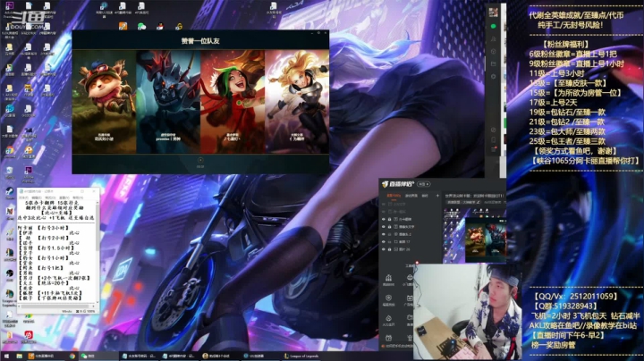Viewport: 644px width, 361px height.
Task: Toggle the eye icon for the 摄像头文字 layer
Action: pyautogui.click(x=384, y=226)
